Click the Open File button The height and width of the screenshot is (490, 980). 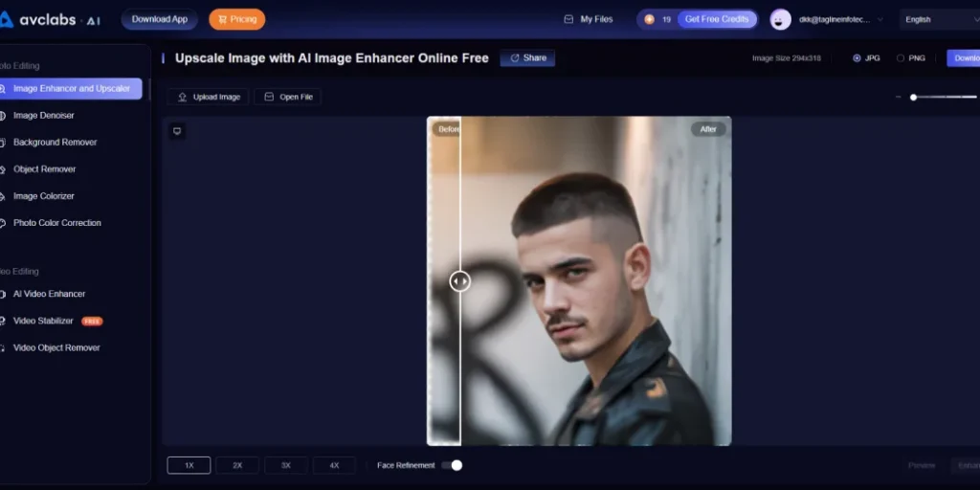point(287,97)
